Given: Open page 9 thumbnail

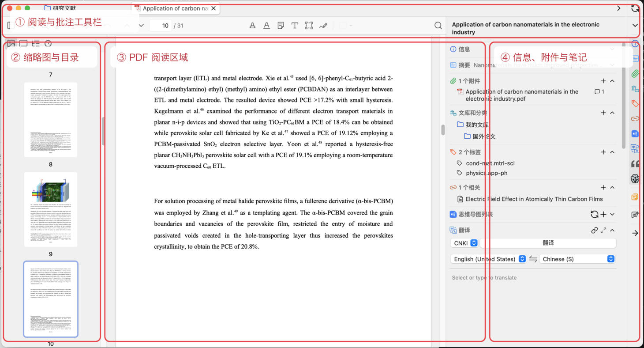Looking at the screenshot, I should coord(51,209).
